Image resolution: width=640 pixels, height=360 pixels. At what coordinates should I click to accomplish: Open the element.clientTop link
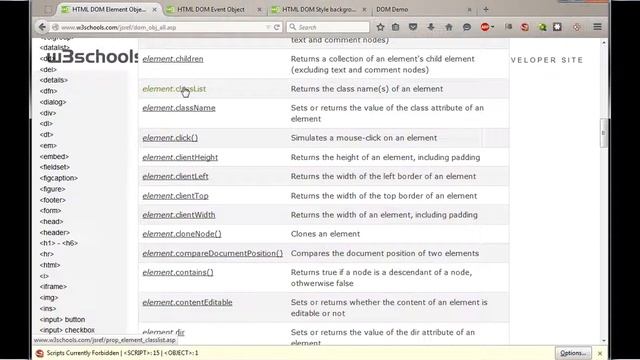tap(175, 196)
